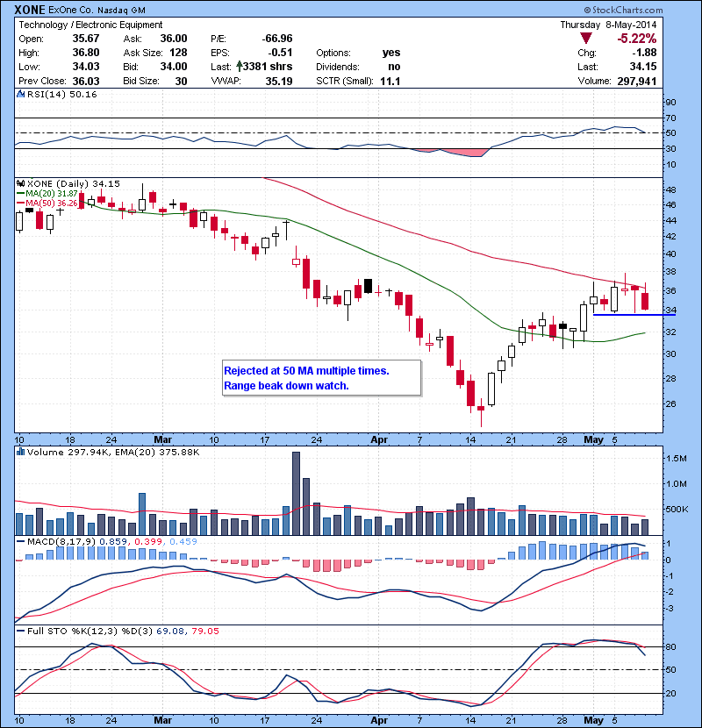Click the EPS value -0.51
This screenshot has width=702, height=728.
(280, 53)
